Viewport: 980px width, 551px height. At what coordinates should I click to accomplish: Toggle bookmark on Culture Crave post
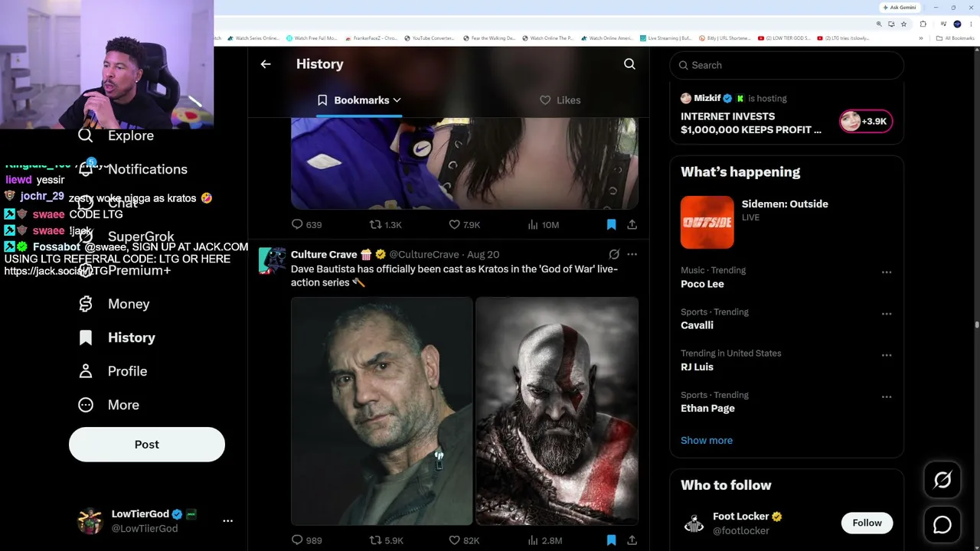click(x=611, y=540)
